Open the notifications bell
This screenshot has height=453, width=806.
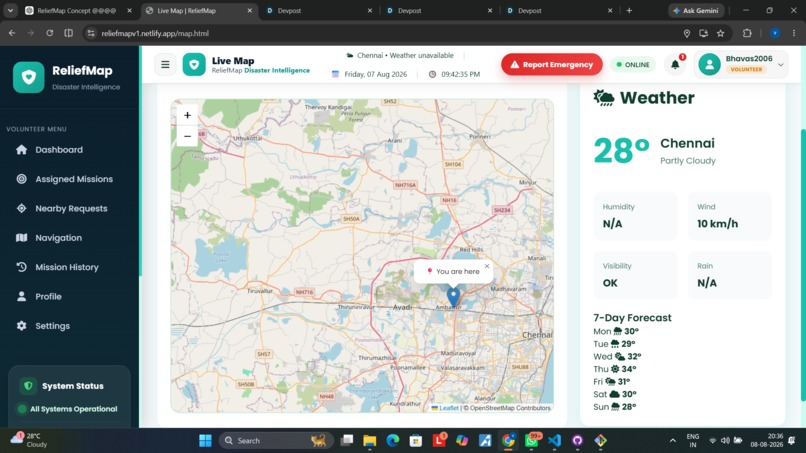[675, 64]
